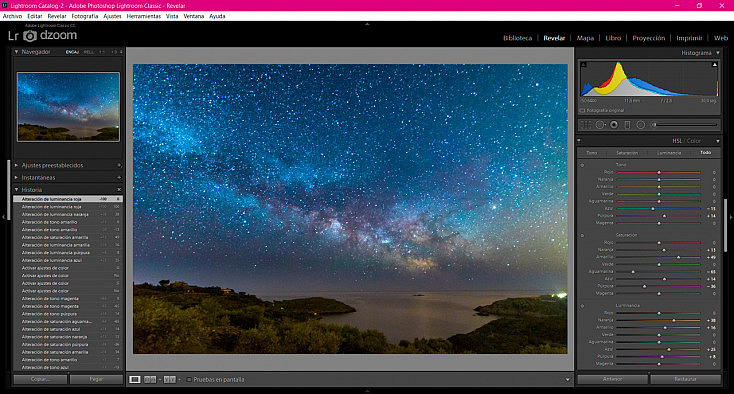Open the Fotografía menu
The height and width of the screenshot is (394, 734).
(x=85, y=16)
